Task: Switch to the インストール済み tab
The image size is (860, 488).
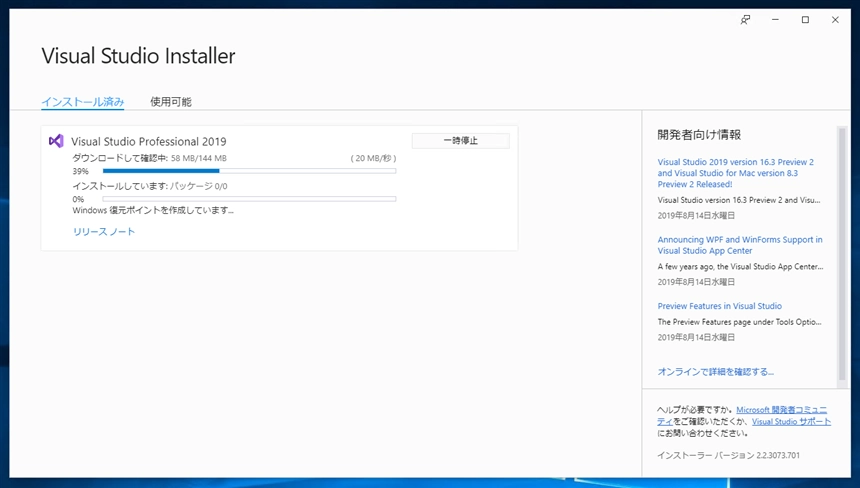Action: [x=83, y=102]
